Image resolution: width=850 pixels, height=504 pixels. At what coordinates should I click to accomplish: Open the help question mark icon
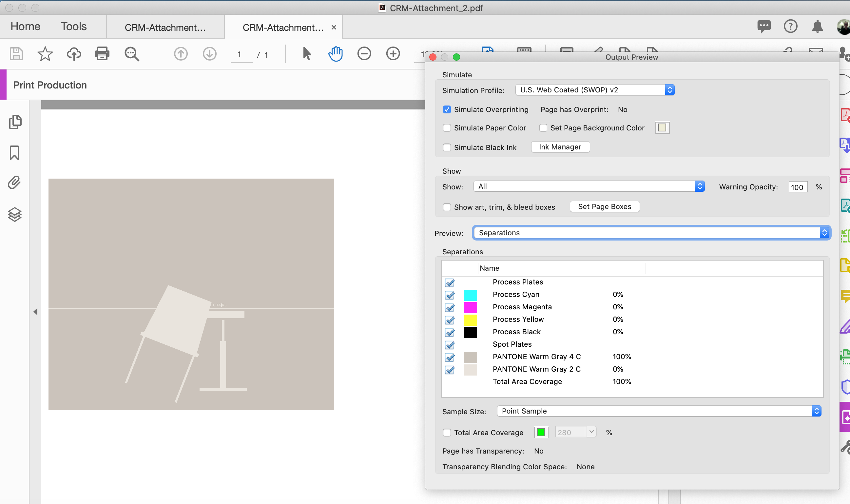coord(790,26)
